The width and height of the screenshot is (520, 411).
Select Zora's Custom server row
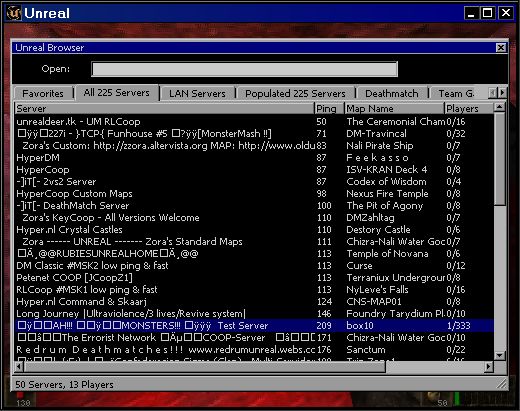pos(254,146)
